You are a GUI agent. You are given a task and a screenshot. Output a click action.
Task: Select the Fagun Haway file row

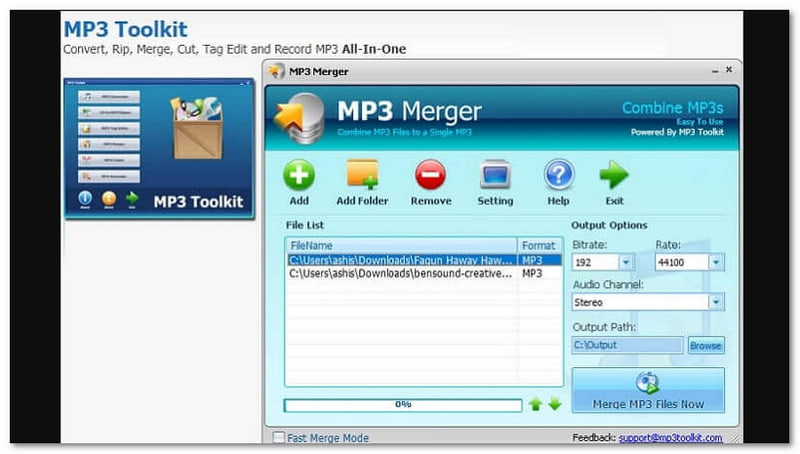coord(424,260)
